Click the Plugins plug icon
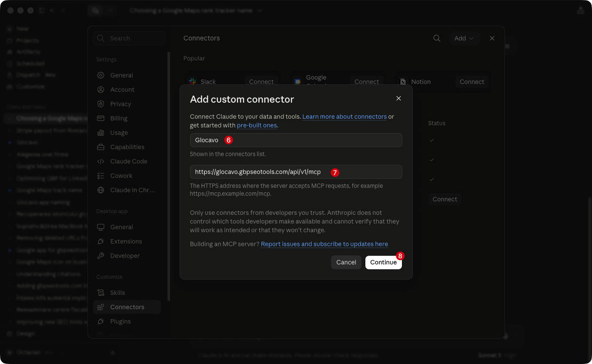Viewport: 592px width, 364px height. (101, 321)
